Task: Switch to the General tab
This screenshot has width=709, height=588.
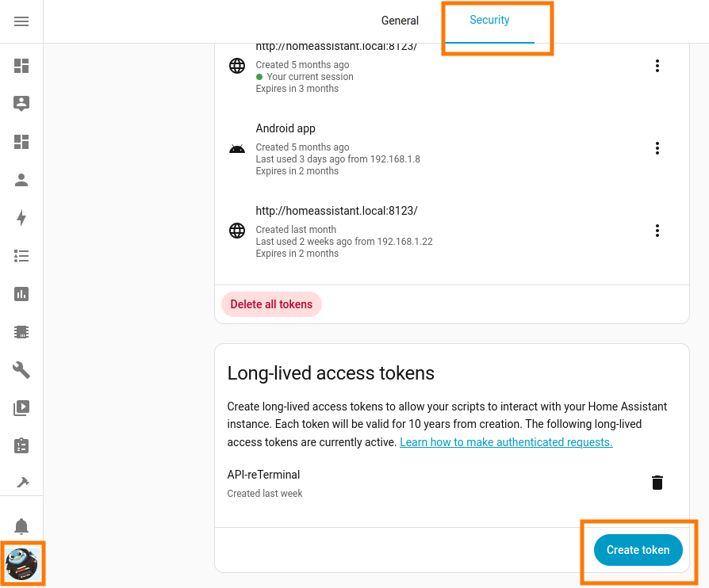Action: pos(400,21)
